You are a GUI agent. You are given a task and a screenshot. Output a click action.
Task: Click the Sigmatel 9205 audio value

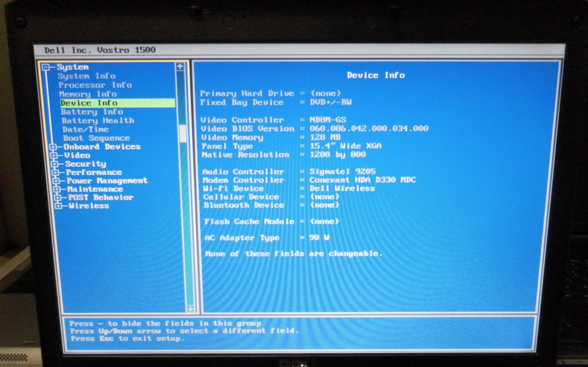(x=343, y=172)
